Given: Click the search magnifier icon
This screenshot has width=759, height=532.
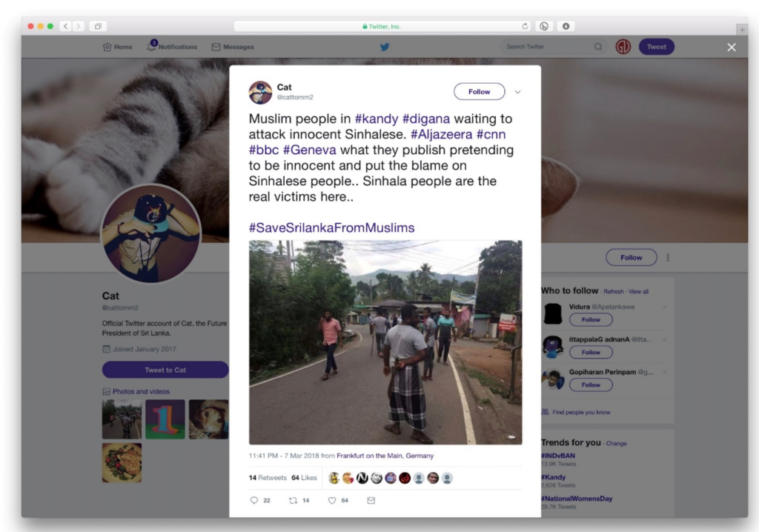Looking at the screenshot, I should 598,47.
